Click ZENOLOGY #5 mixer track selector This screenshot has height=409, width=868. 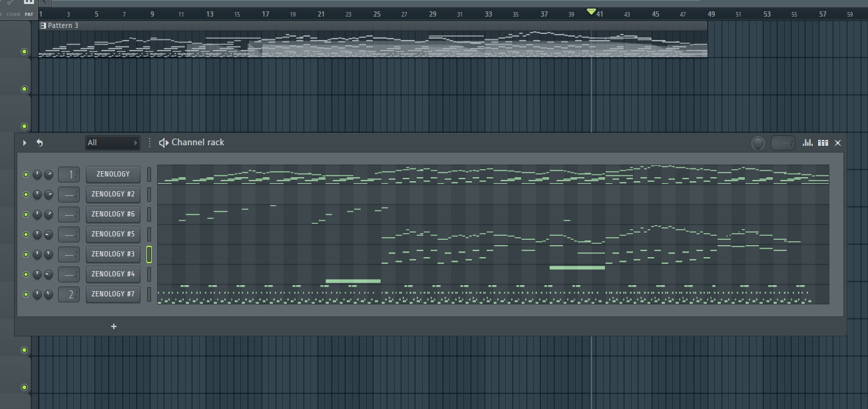coord(69,234)
